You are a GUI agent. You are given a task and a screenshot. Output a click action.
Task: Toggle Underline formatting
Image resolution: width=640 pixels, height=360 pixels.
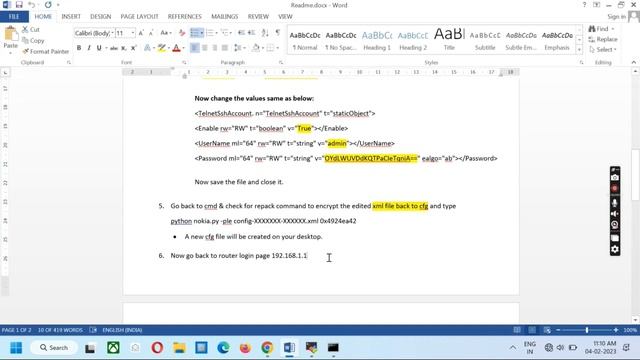[99, 48]
